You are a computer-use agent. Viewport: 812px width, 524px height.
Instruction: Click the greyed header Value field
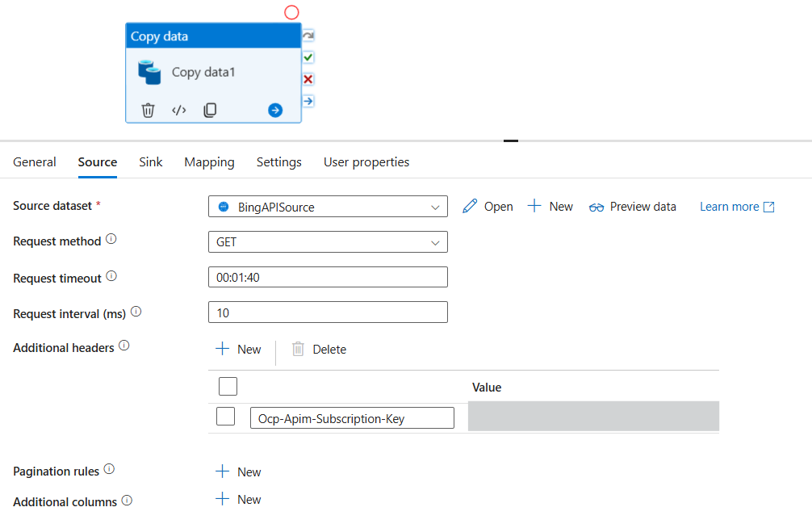point(593,416)
